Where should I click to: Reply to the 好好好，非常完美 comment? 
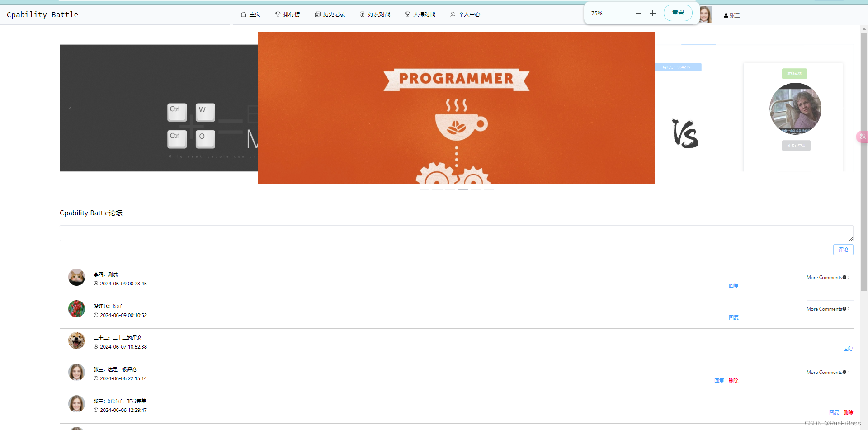(x=834, y=412)
